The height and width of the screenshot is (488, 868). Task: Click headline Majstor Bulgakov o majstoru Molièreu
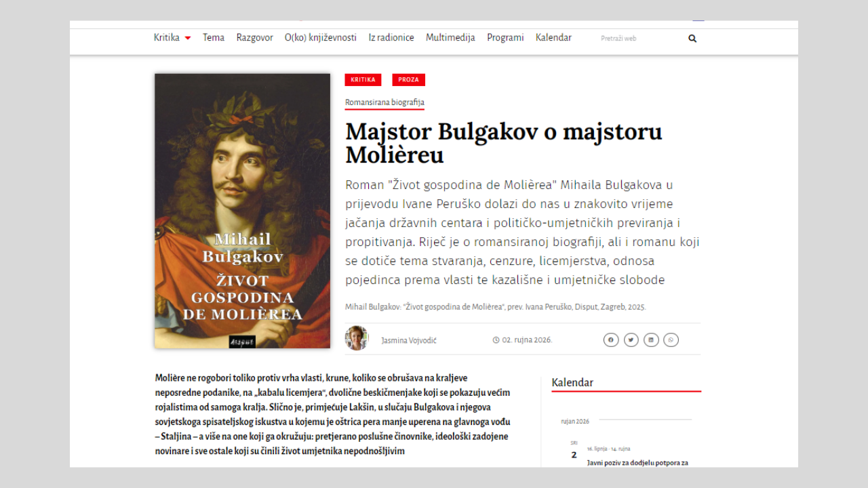[504, 143]
